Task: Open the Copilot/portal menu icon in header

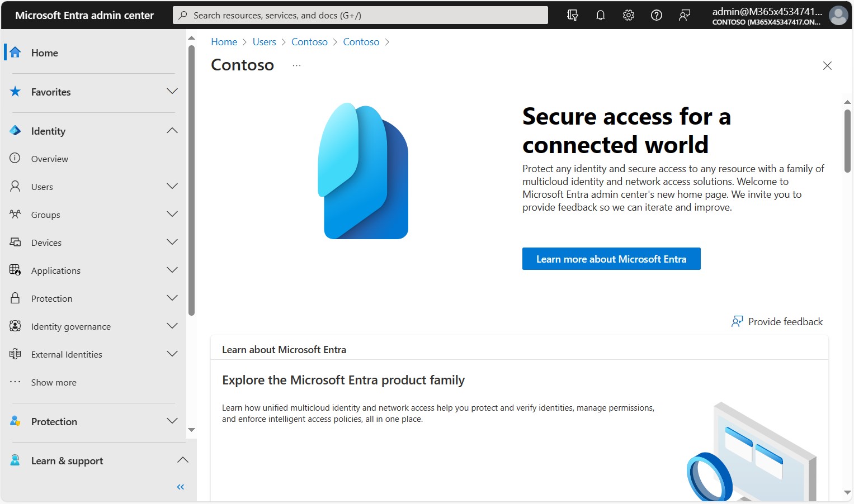Action: pyautogui.click(x=572, y=15)
